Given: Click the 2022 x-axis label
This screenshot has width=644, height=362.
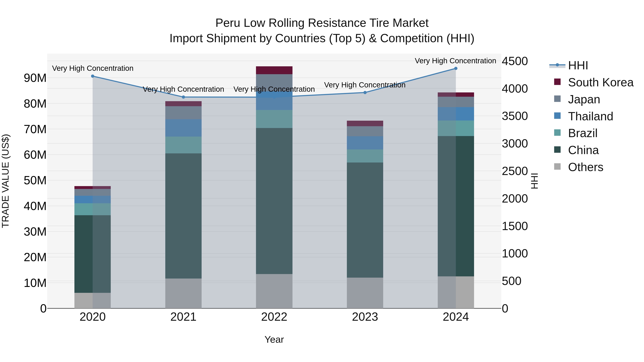Looking at the screenshot, I should (x=274, y=317).
